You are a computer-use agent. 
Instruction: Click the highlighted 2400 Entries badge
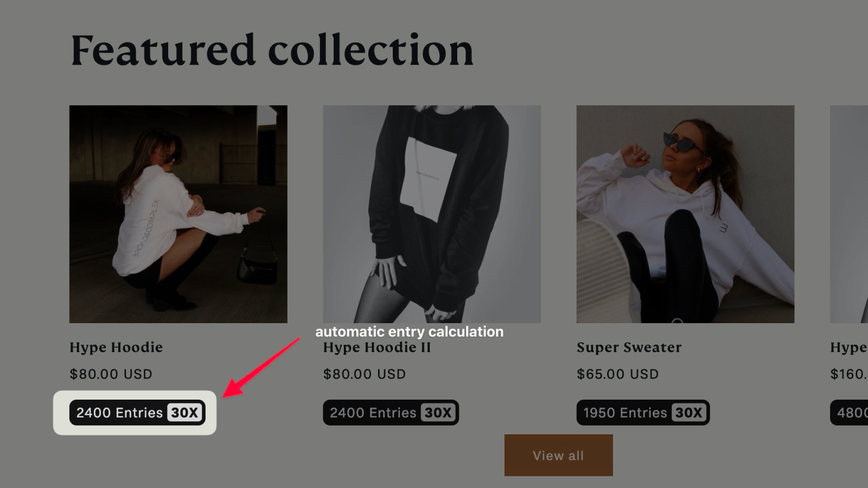(x=137, y=413)
